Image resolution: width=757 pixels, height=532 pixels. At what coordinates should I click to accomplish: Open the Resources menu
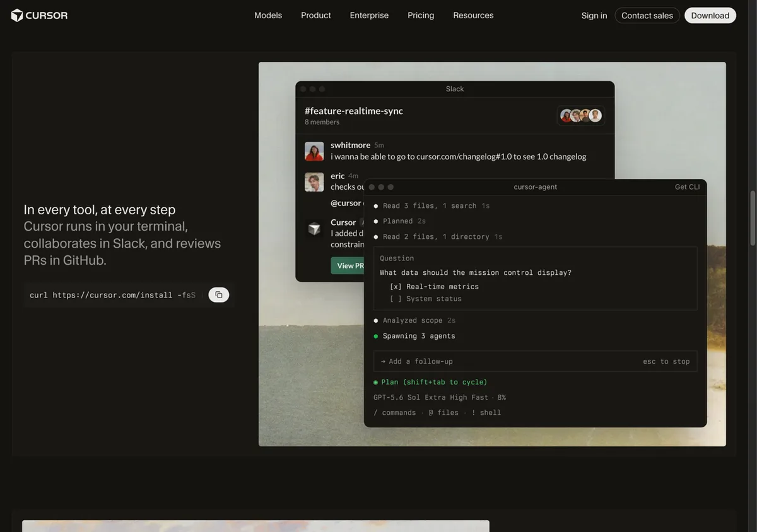pos(473,15)
